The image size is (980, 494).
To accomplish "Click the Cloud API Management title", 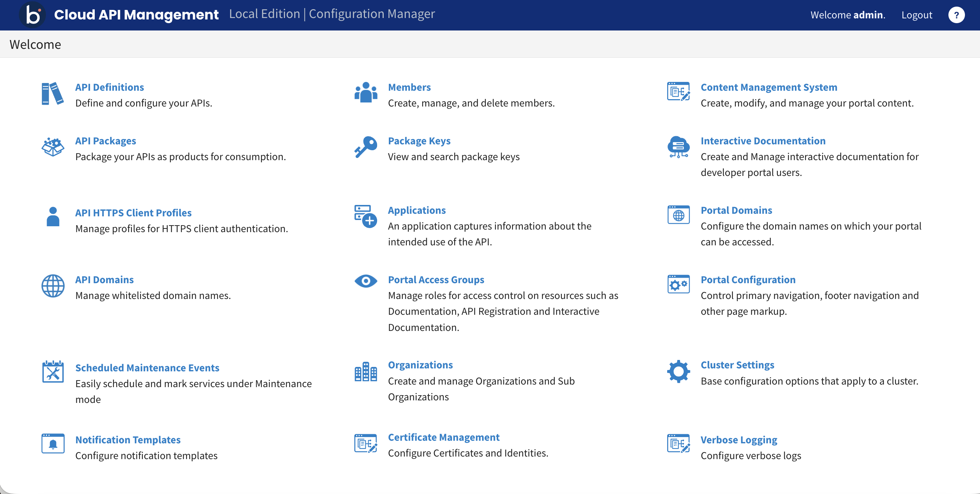I will (x=136, y=14).
